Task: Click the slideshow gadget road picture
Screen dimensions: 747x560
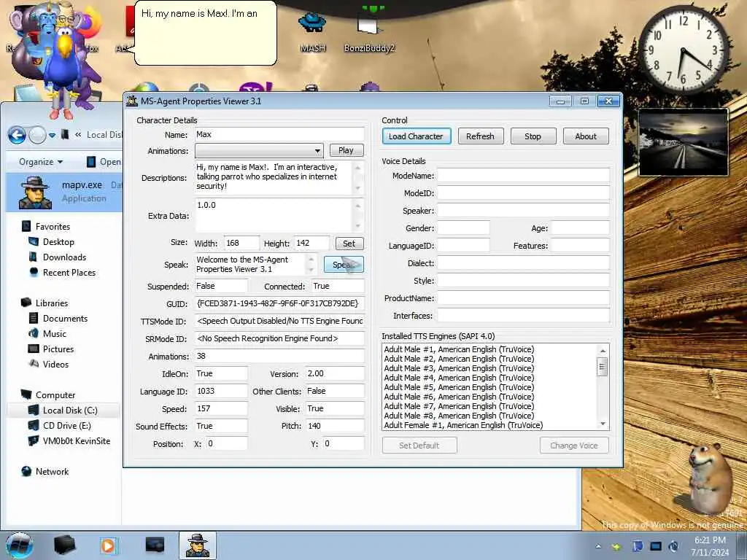Action: [x=683, y=142]
